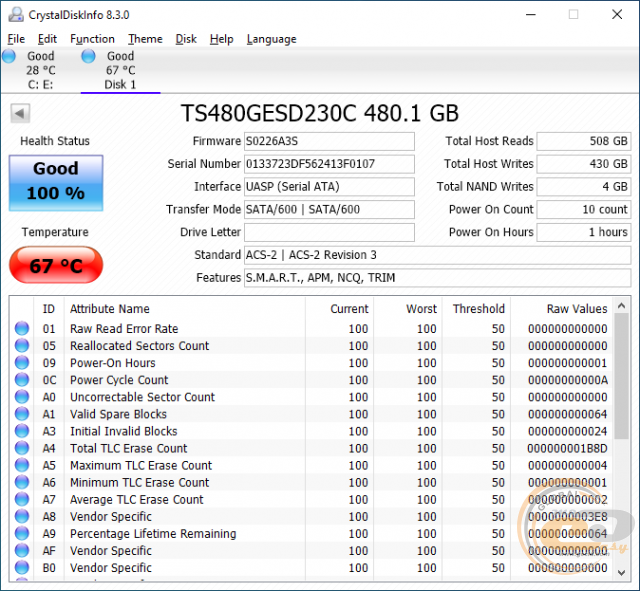Click Power On Count value 10 count
This screenshot has height=591, width=640.
point(584,209)
